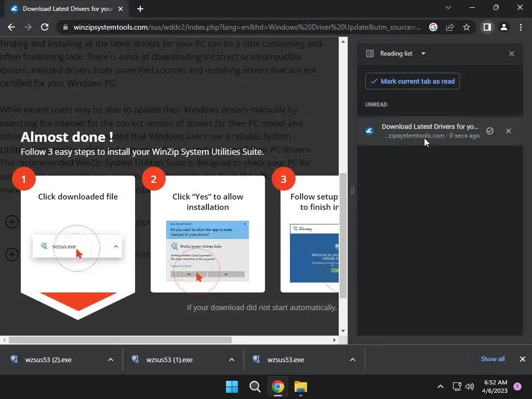Expand options for wzsus53 (1).exe
Image resolution: width=532 pixels, height=399 pixels.
click(232, 360)
